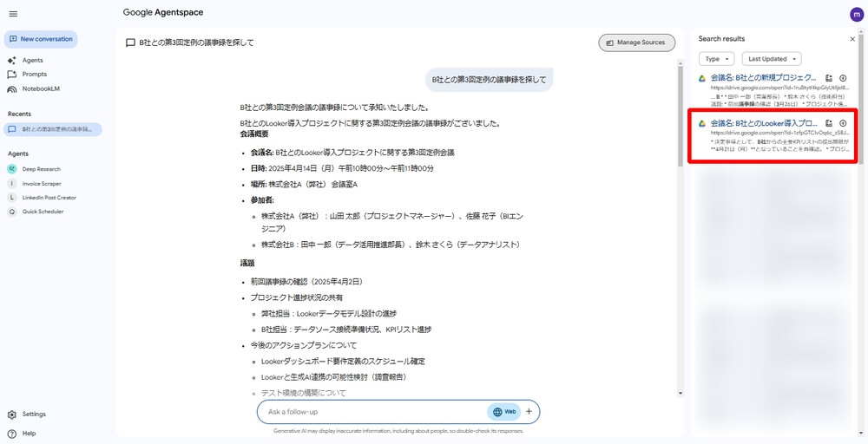Click the Agents sparkle icon
This screenshot has height=444, width=868.
point(12,60)
